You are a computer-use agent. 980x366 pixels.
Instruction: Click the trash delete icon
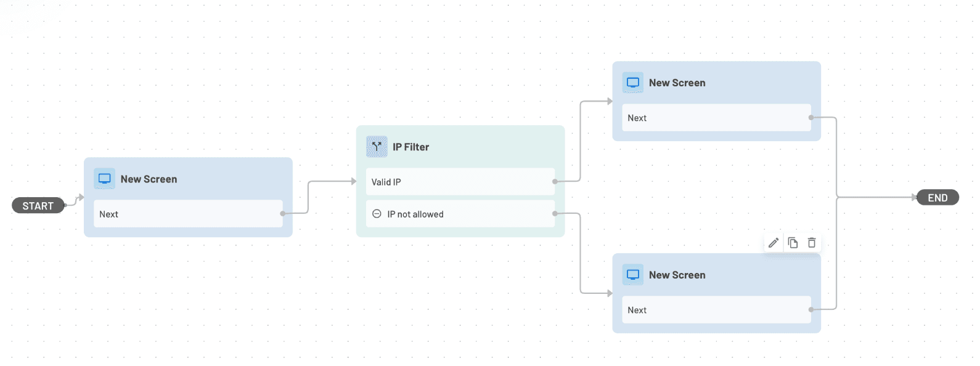coord(812,242)
